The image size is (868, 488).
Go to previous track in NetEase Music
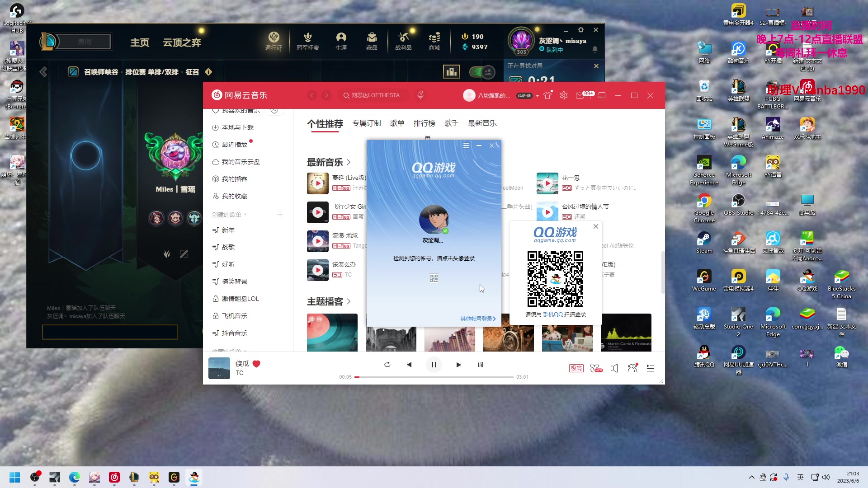point(409,365)
